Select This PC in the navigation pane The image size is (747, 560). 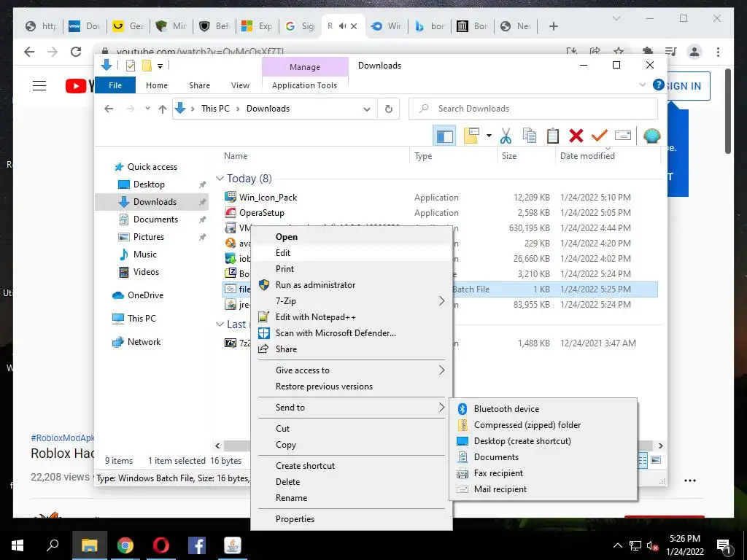142,319
